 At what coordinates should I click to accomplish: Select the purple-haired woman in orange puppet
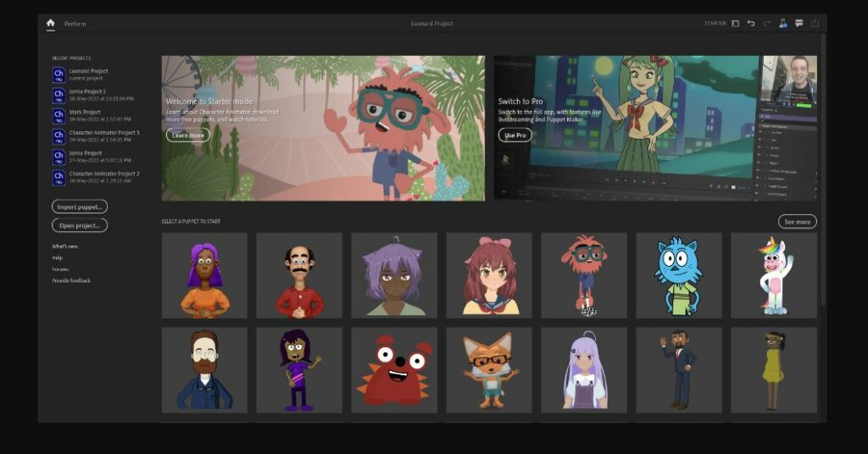point(204,275)
